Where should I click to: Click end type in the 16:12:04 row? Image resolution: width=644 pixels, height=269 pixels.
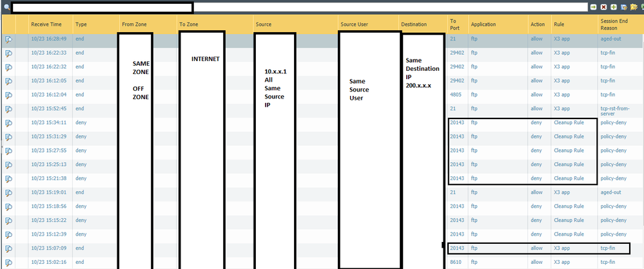(80, 95)
